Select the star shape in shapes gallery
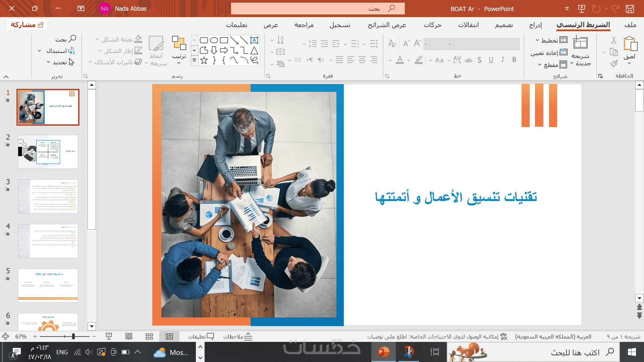The image size is (644, 362). coord(204,61)
